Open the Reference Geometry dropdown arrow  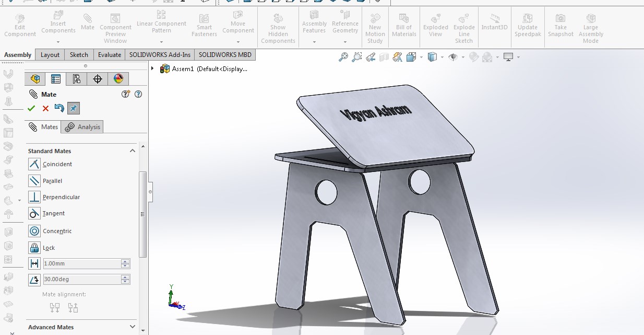tap(345, 42)
